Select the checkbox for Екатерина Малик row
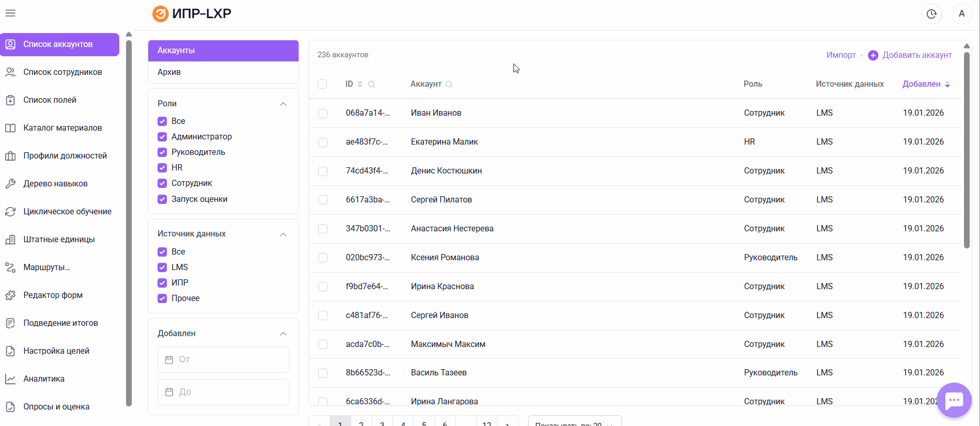 323,142
